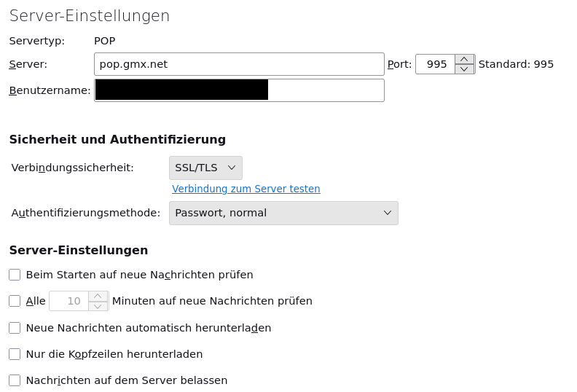Click the Authentifizierungsmethode: label text
This screenshot has height=392, width=577.
pyautogui.click(x=85, y=213)
